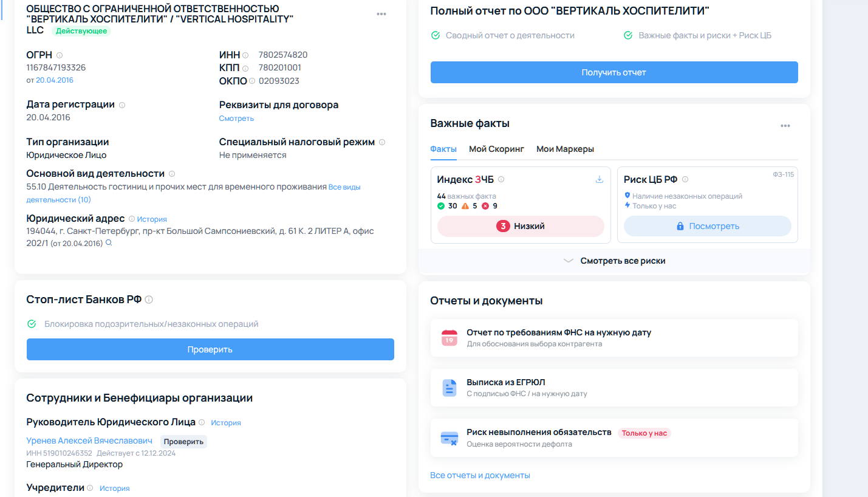Click the download icon in Индекс ЗЧБ card
The image size is (868, 497).
pos(599,179)
